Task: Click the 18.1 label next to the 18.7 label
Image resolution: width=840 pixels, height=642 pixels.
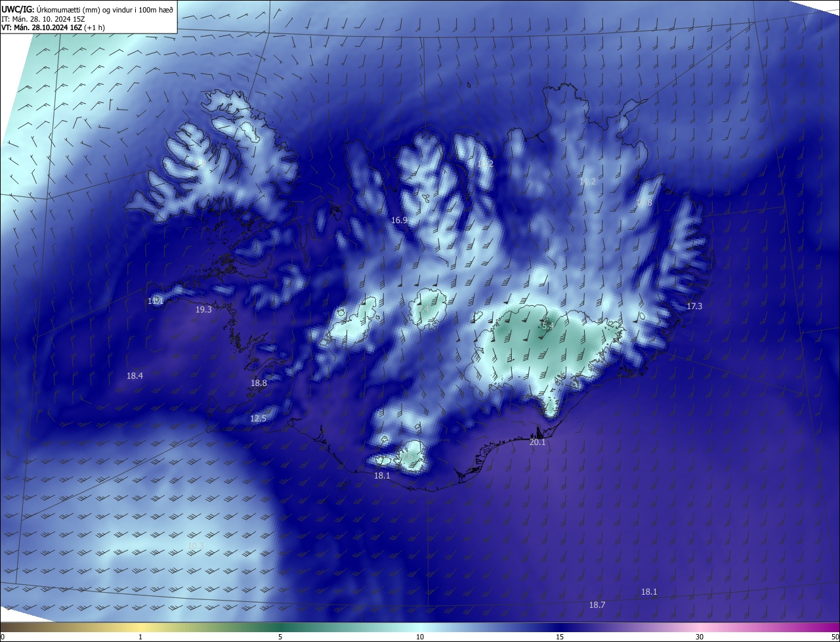Action: pos(649,592)
